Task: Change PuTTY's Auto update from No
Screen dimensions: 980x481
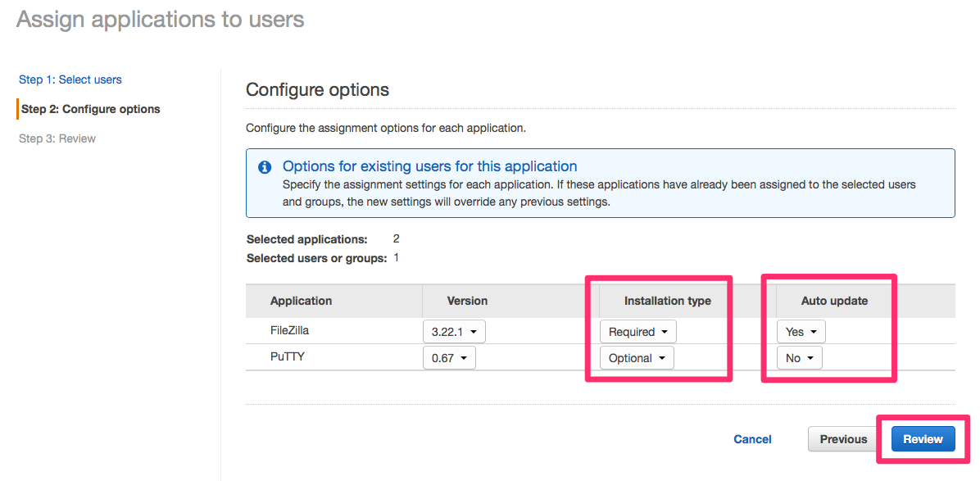Action: coord(799,357)
